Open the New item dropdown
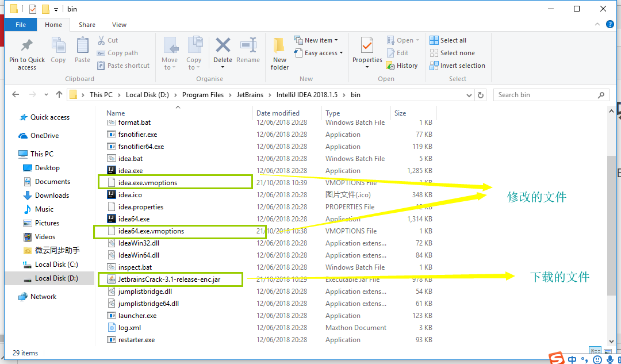Image resolution: width=621 pixels, height=364 pixels. click(316, 40)
